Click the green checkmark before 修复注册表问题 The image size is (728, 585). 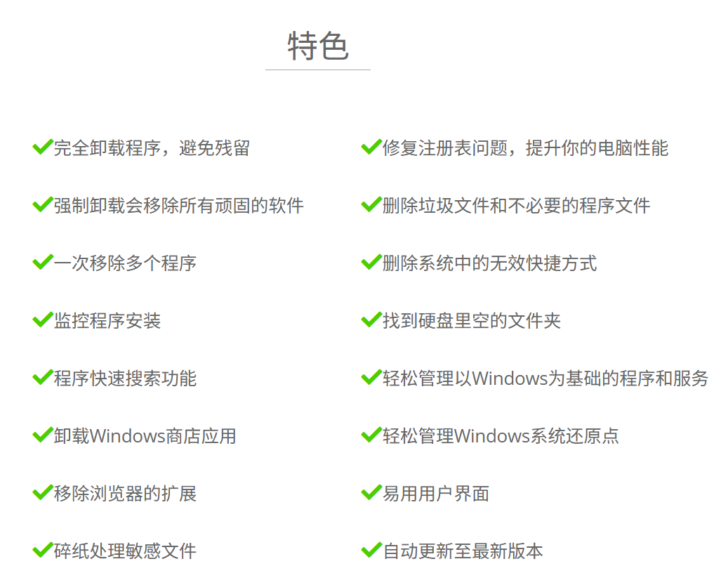click(x=371, y=147)
